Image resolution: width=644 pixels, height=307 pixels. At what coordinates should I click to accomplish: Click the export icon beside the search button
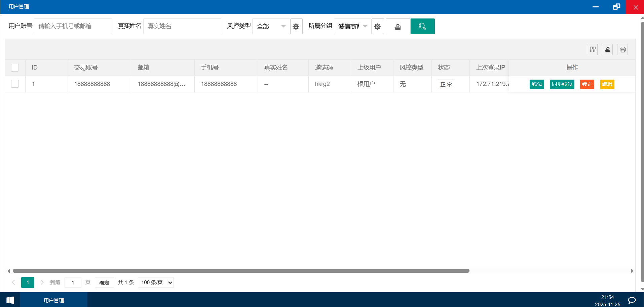pos(398,26)
